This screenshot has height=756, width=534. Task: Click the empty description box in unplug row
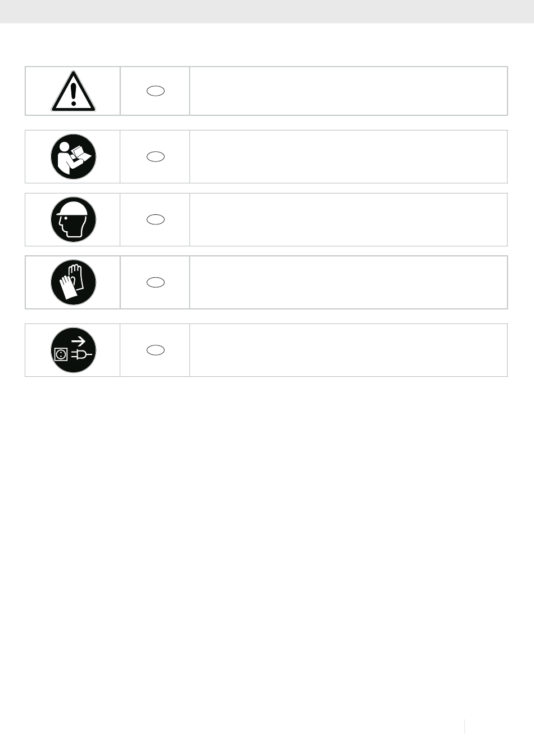(x=349, y=350)
